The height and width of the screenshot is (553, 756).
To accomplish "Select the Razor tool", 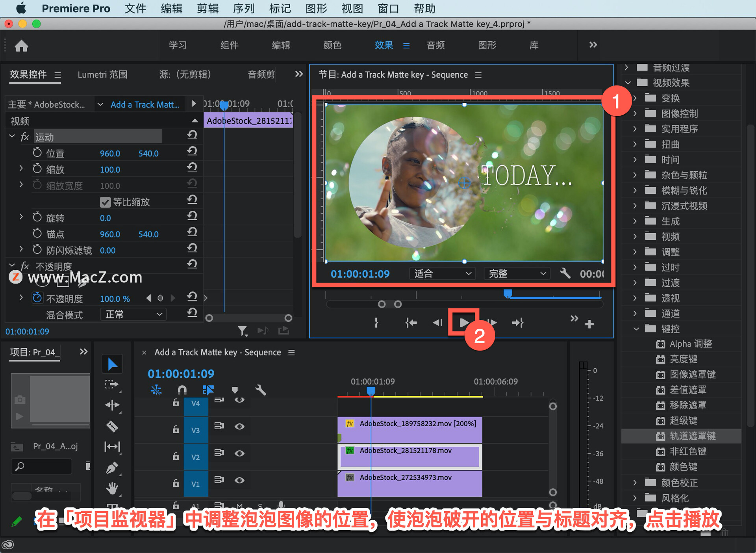I will point(112,426).
